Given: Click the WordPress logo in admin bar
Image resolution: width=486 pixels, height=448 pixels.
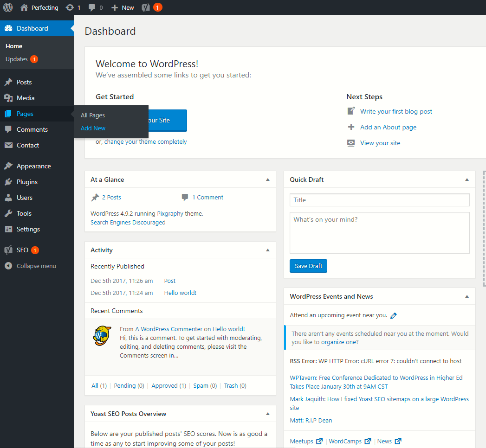Looking at the screenshot, I should (x=8, y=7).
